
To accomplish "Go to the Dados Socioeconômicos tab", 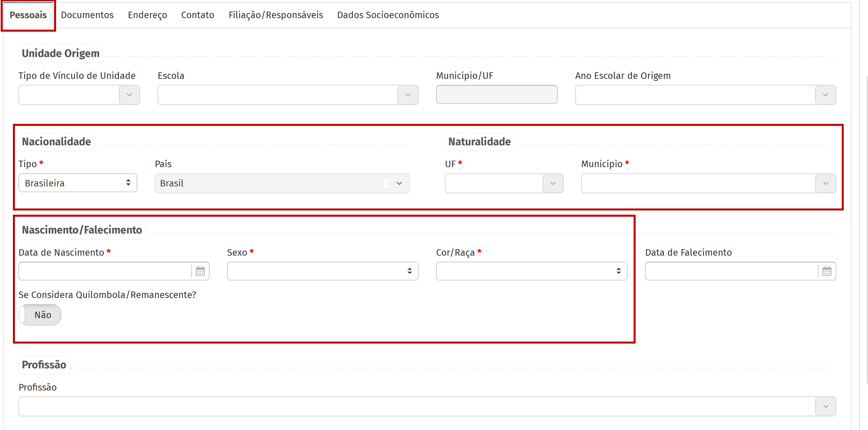I will point(388,15).
